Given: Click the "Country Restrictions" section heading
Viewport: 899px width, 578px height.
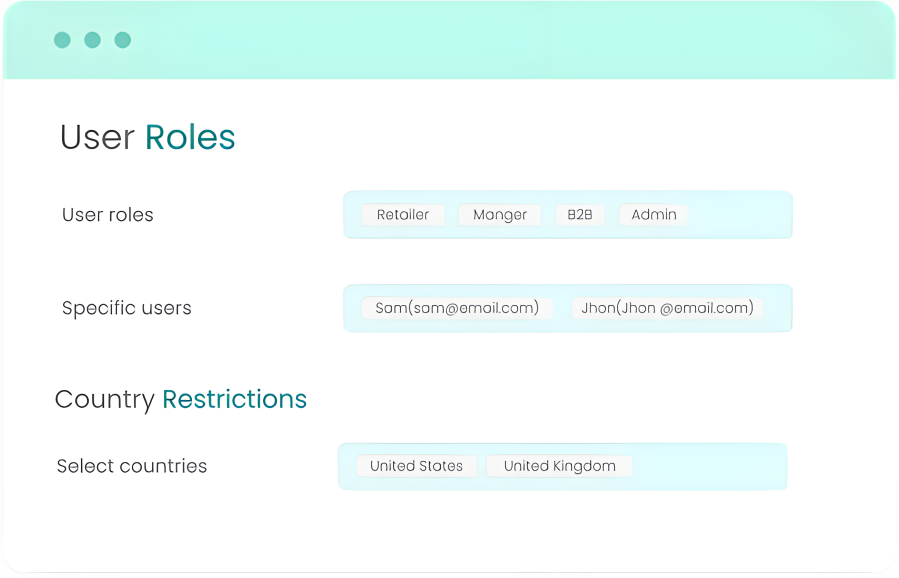Looking at the screenshot, I should pos(181,399).
